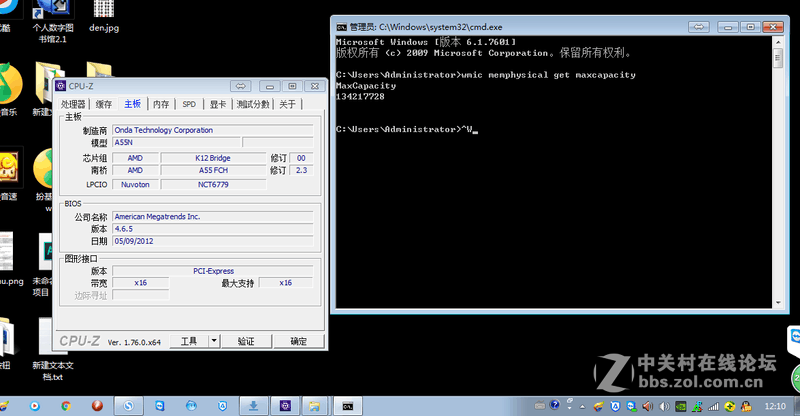This screenshot has height=416, width=800.
Task: Click the network signal bars tray icon
Action: (x=713, y=406)
